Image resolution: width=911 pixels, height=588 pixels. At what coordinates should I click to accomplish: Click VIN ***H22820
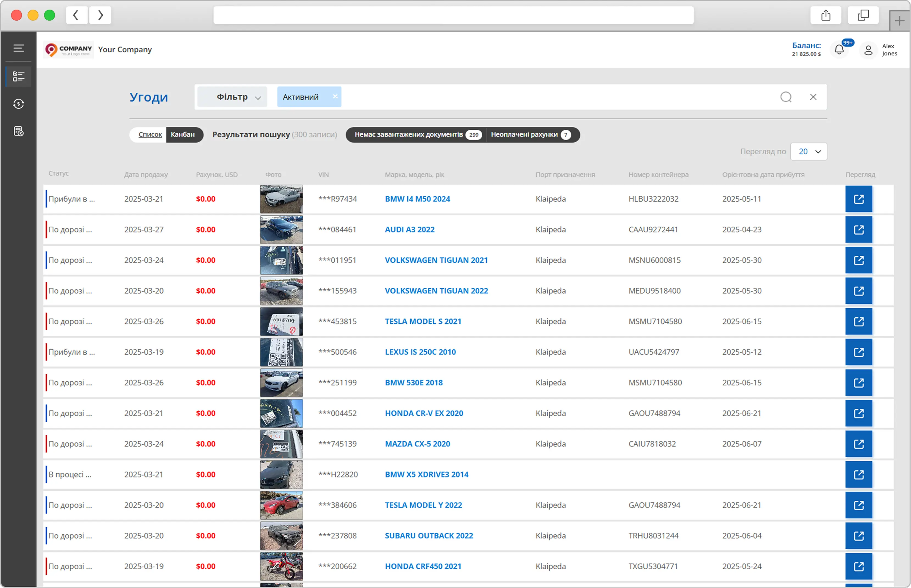[x=338, y=475]
